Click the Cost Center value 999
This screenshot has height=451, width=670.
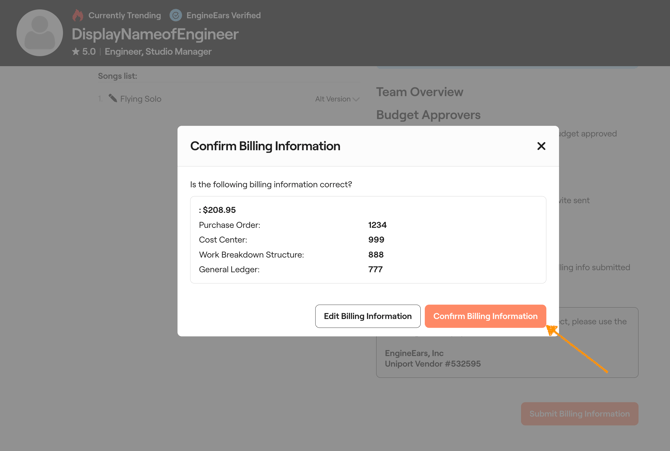click(376, 240)
